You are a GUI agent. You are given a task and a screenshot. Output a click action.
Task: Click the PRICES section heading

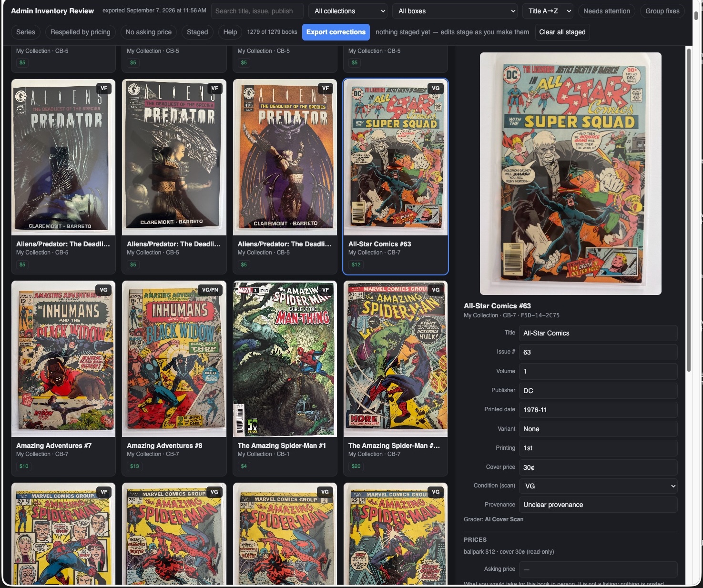tap(475, 540)
